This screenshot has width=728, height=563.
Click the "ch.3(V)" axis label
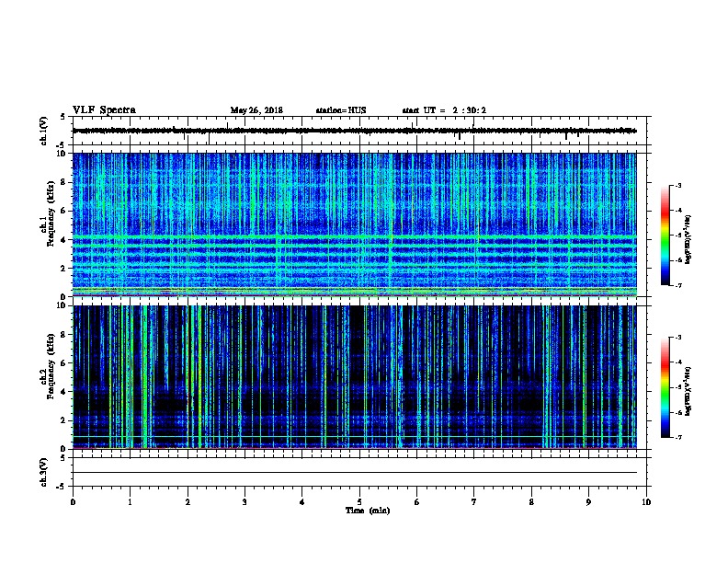click(x=44, y=472)
